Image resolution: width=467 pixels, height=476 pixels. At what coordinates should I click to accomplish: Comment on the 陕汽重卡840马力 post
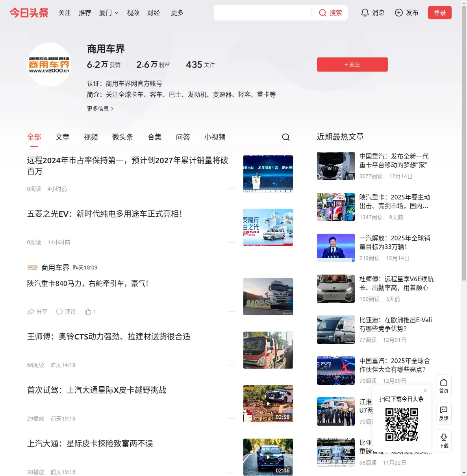click(x=66, y=312)
